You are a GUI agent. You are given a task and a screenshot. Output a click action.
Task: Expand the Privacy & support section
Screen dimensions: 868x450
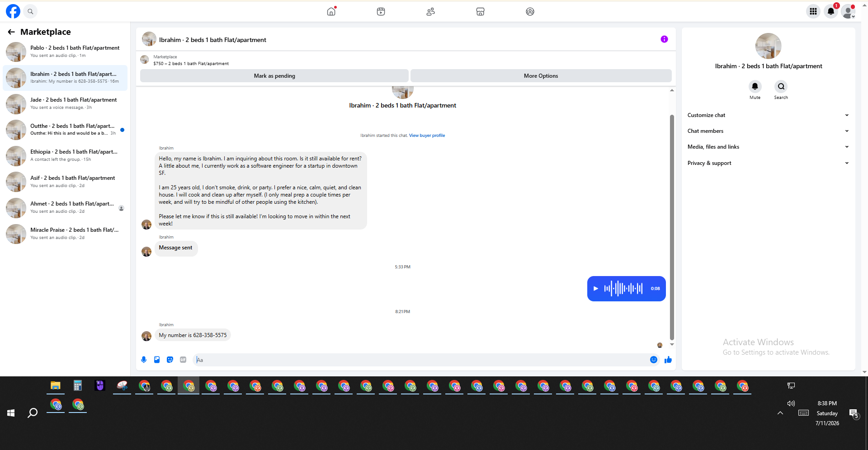[768, 163]
